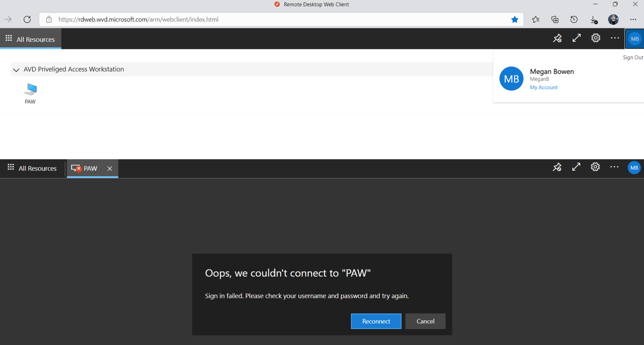Click the unpin icon in the upper toolbar
Image resolution: width=644 pixels, height=345 pixels.
(x=557, y=38)
